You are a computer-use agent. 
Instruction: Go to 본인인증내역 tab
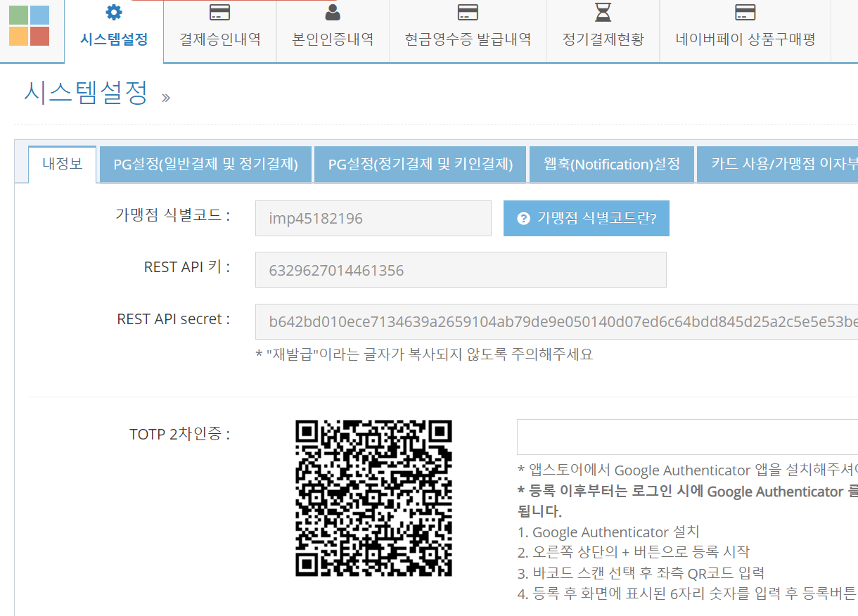pos(333,32)
